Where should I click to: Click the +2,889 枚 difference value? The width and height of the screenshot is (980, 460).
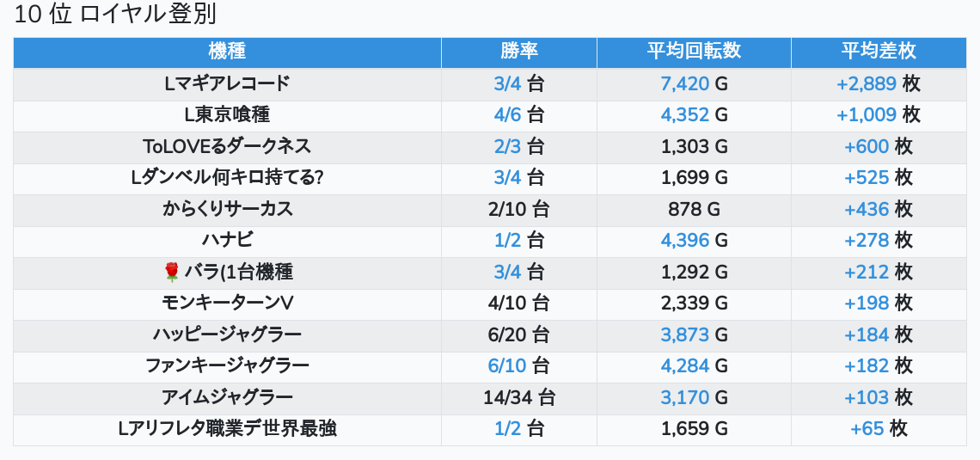pos(878,83)
